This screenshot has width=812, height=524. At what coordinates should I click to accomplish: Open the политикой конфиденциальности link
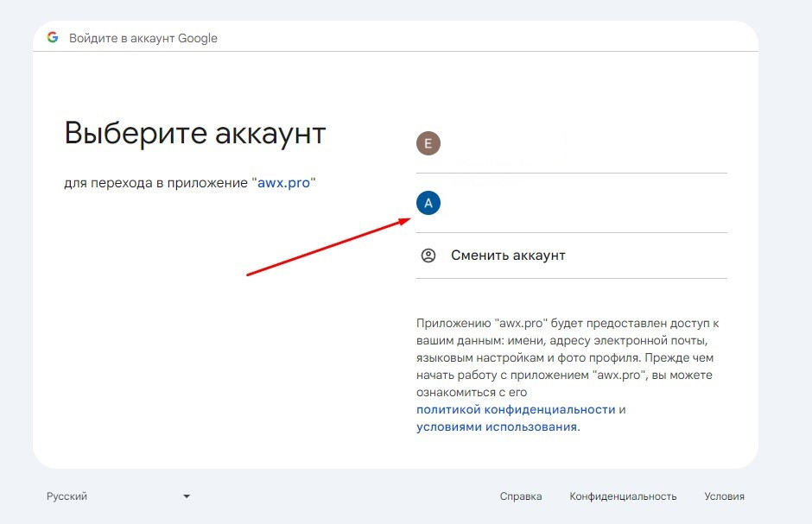[516, 409]
